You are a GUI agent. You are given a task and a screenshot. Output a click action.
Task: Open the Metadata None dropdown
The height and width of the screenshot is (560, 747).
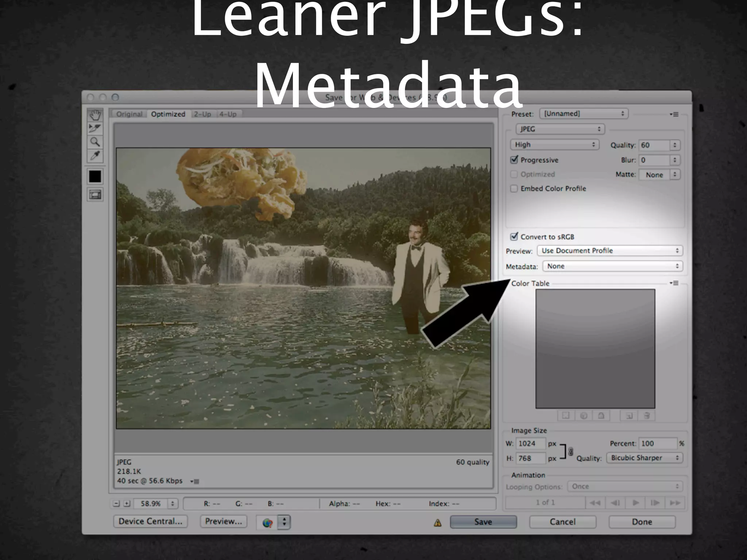(x=613, y=266)
